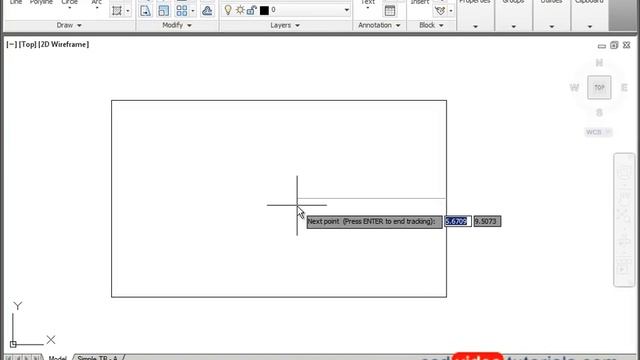The image size is (640, 360).
Task: Click the UCS origin icon square
Action: point(13,344)
